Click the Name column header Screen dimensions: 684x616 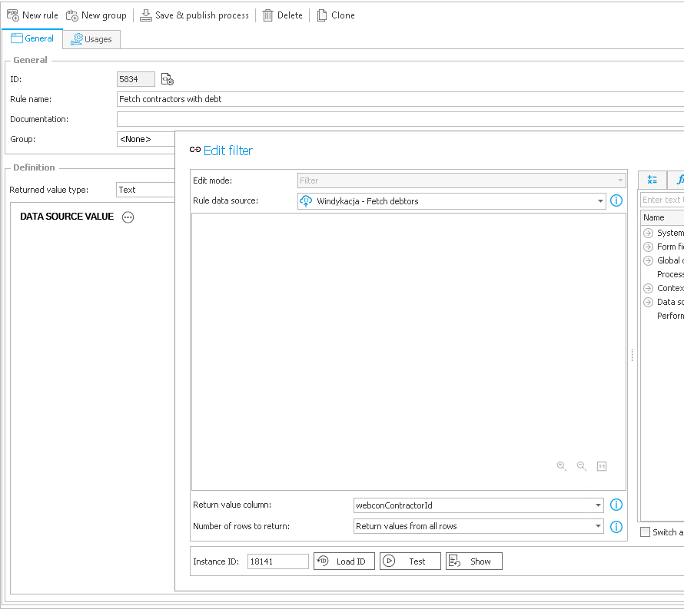coord(663,217)
